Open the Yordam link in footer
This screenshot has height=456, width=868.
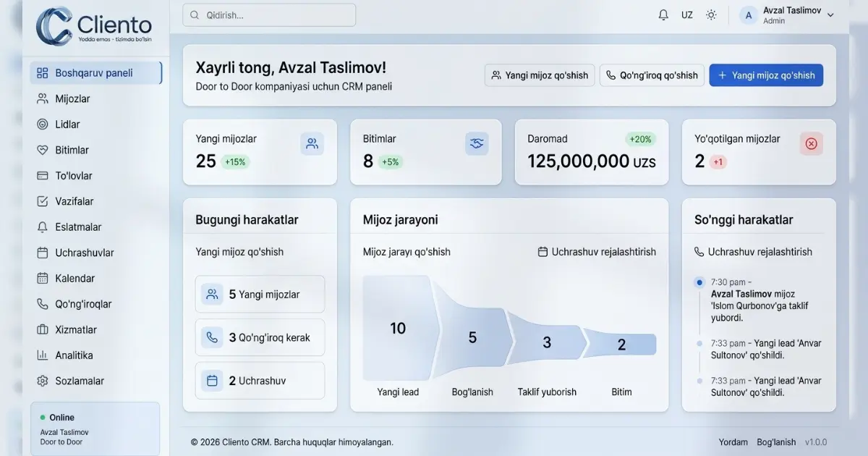point(733,442)
